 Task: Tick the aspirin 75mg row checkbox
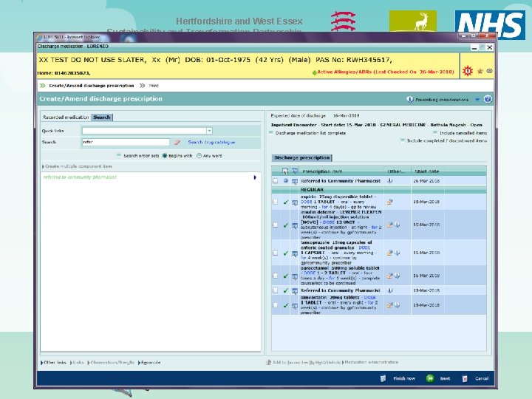coord(275,202)
